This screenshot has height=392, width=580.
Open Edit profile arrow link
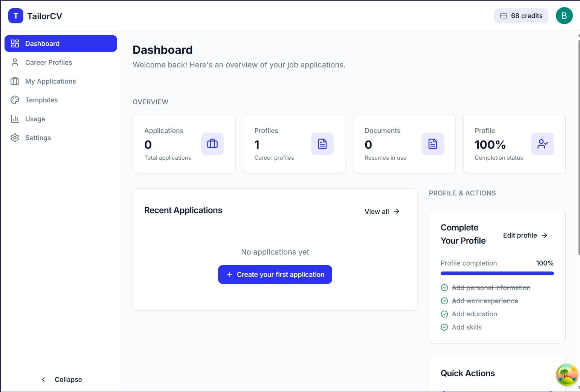(545, 235)
